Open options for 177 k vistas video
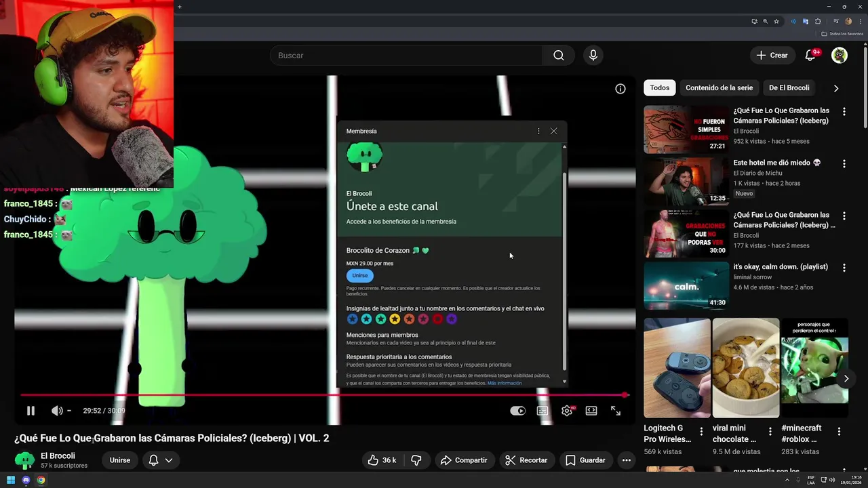Screen dimensions: 868x488 coord(844,216)
